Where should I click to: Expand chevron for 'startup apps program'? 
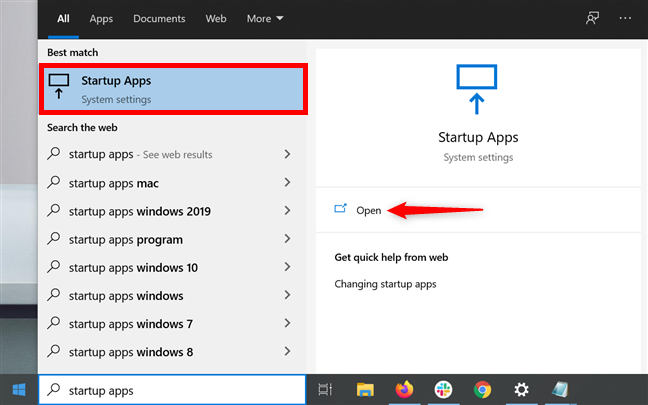pyautogui.click(x=287, y=238)
